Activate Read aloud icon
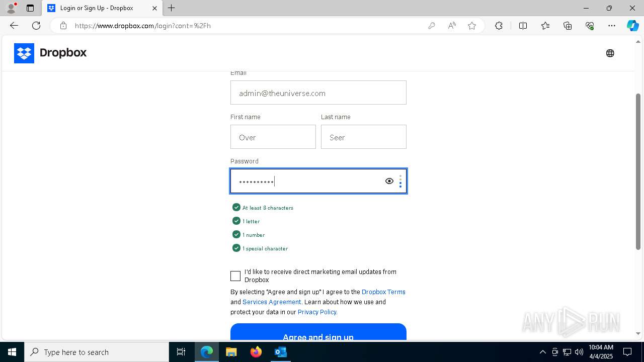The image size is (644, 362). tap(452, 26)
